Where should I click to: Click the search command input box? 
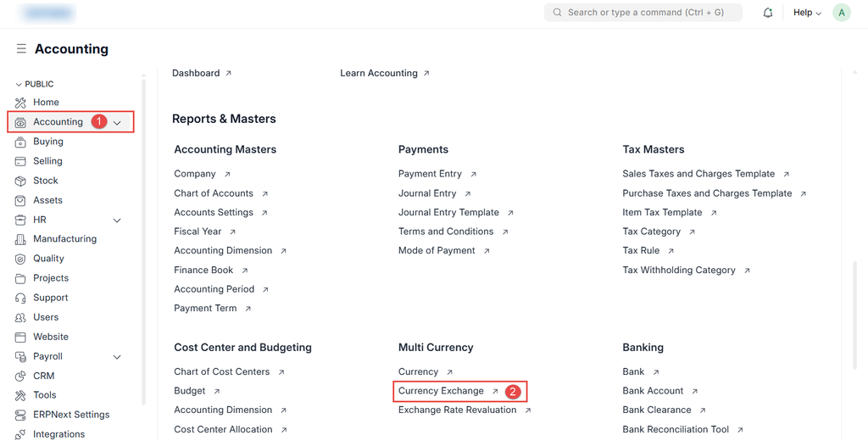(643, 13)
